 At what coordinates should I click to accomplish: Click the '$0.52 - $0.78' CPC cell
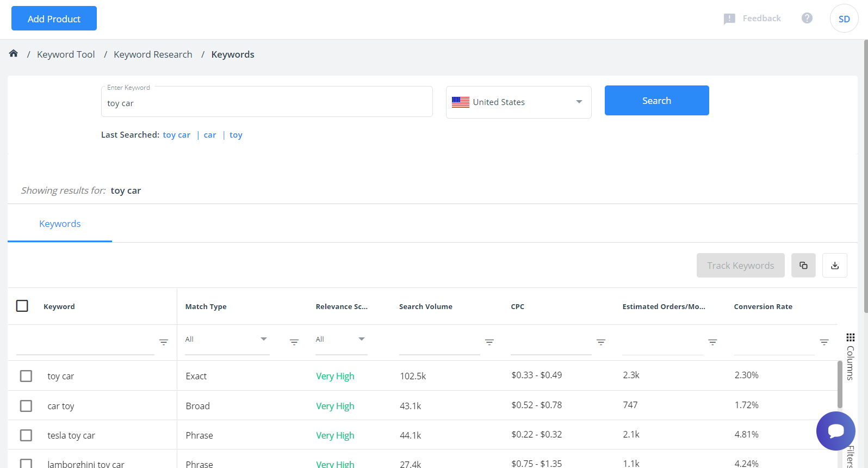[537, 405]
